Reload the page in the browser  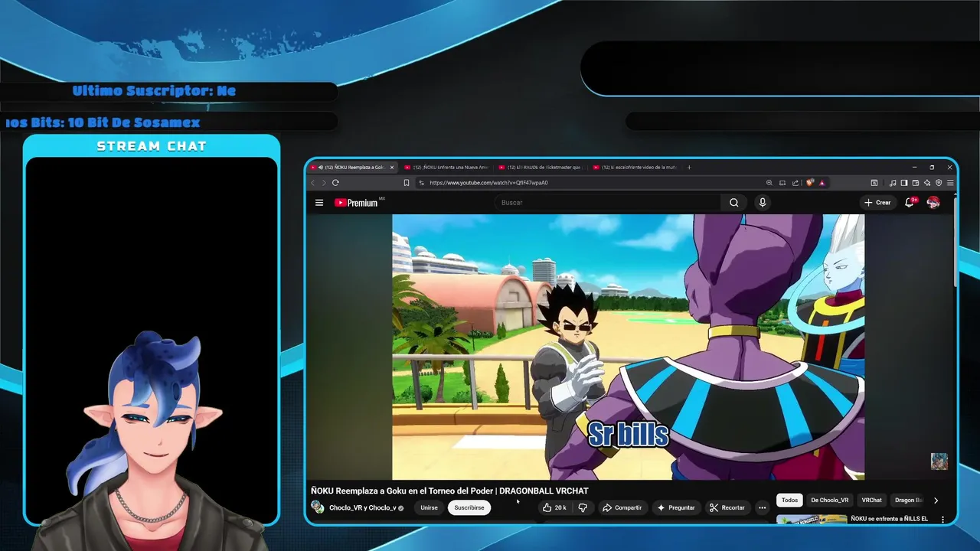click(x=335, y=183)
